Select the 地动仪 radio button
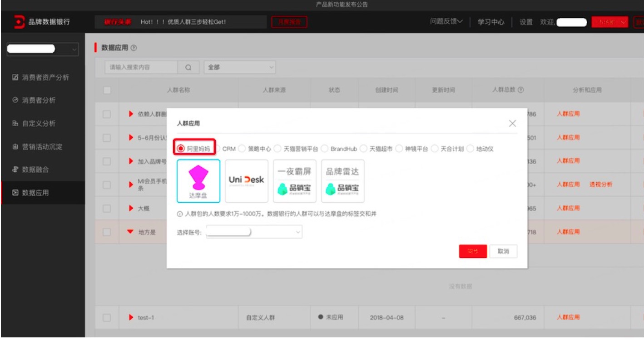 470,149
